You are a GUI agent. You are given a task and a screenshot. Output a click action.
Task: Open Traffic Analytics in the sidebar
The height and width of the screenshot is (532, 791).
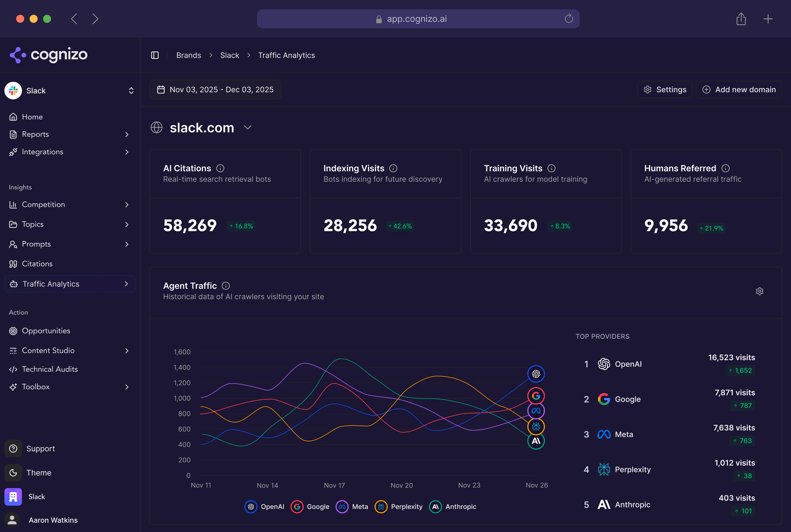pos(51,284)
